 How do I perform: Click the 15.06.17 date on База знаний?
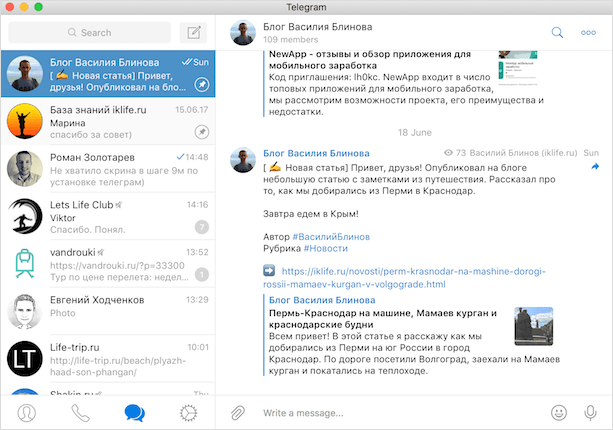[x=192, y=110]
